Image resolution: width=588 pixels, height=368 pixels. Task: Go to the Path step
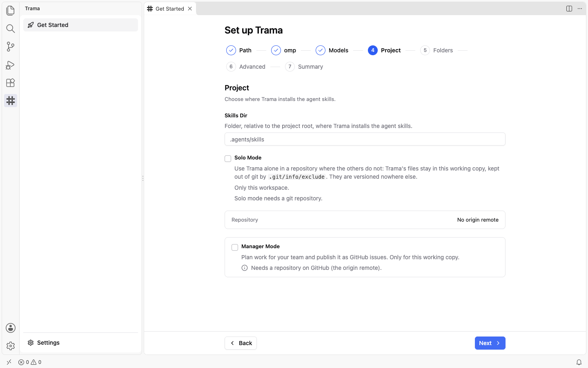click(239, 50)
